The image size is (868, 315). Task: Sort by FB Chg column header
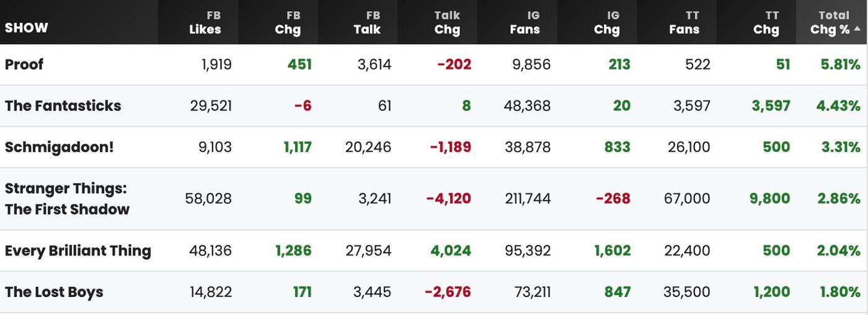(288, 22)
